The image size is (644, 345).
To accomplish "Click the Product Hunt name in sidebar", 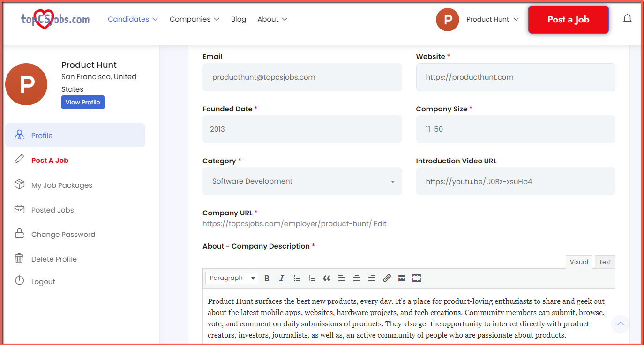I will (x=89, y=65).
